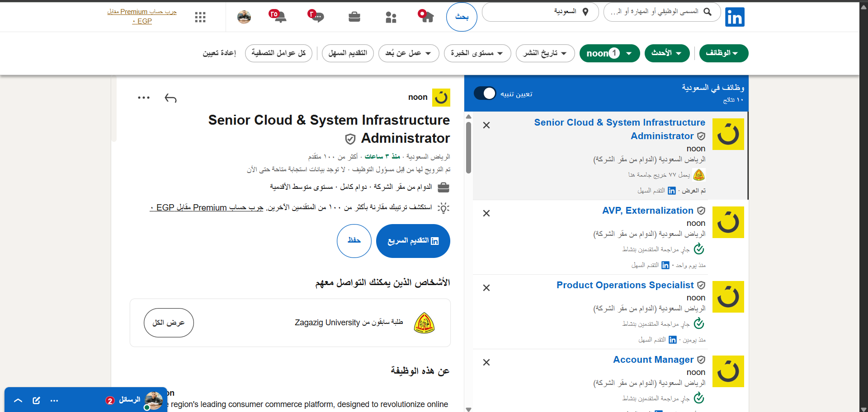
Task: Open the profile avatar menu
Action: pos(244,17)
